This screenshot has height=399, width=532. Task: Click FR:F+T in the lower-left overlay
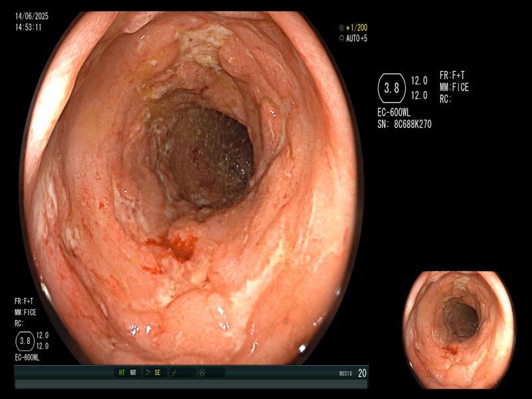24,301
